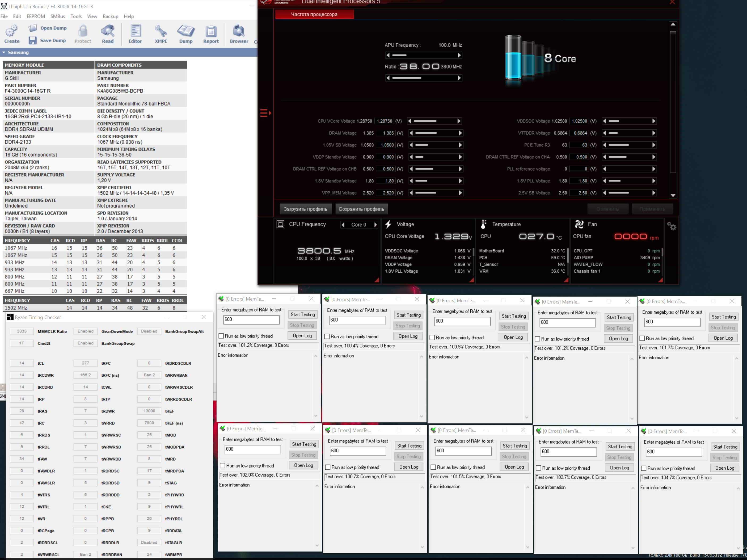Check low priority thread in top-right MemTest window
747x560 pixels.
pyautogui.click(x=642, y=338)
